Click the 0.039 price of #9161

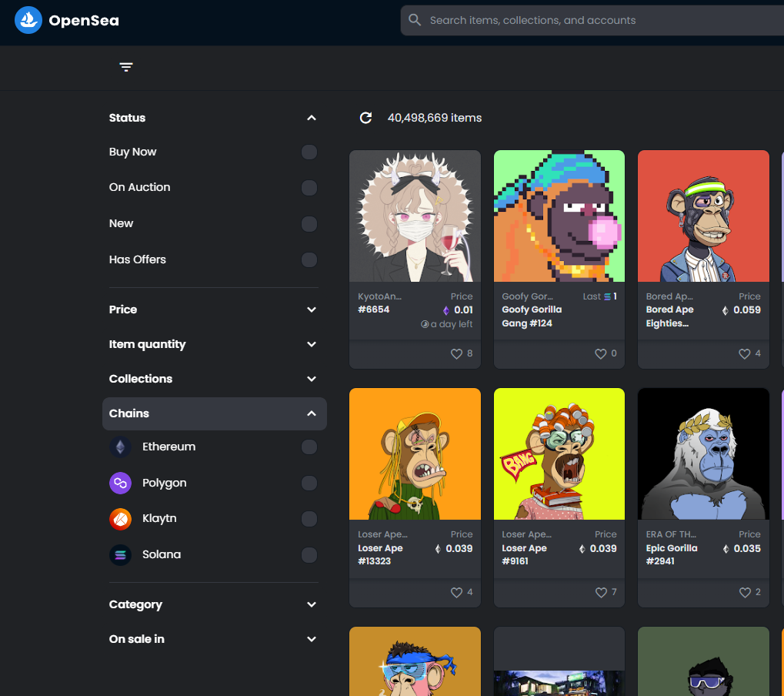(603, 548)
